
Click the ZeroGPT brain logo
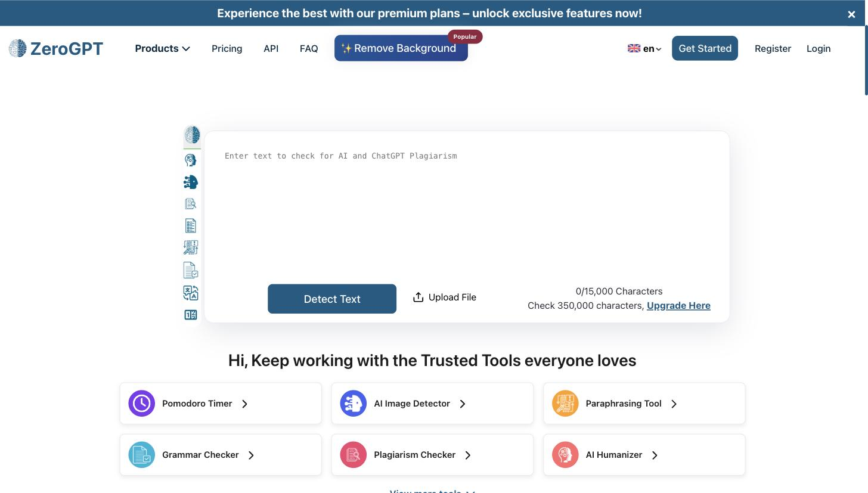coord(18,48)
